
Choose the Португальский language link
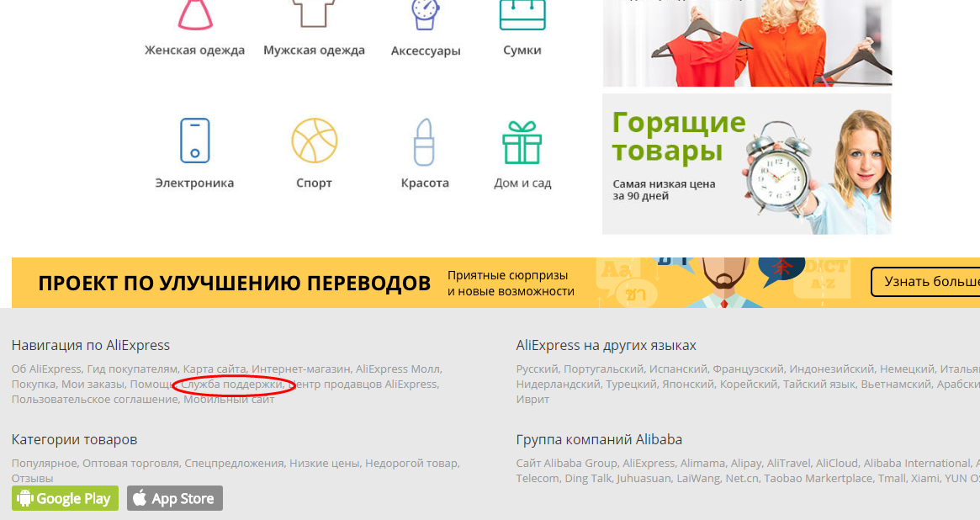point(603,369)
